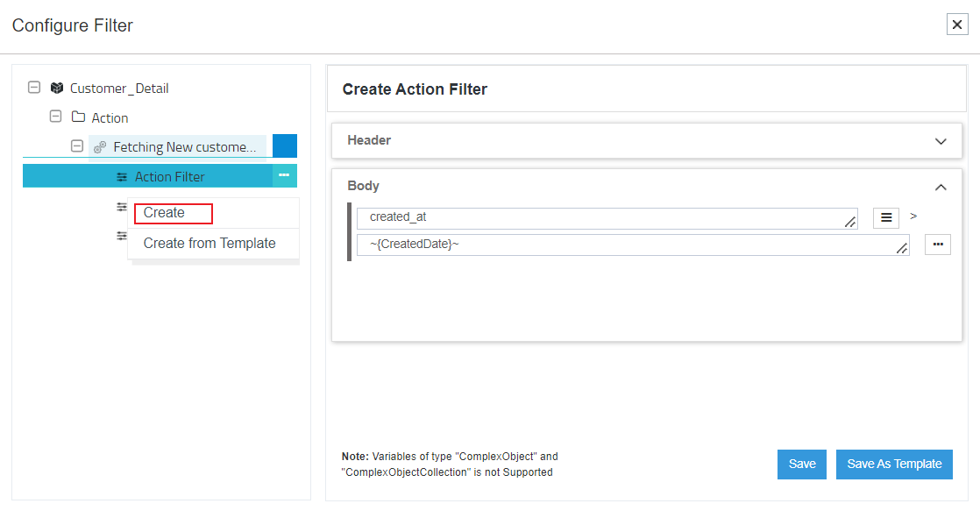This screenshot has width=980, height=532.
Task: Open the hamburger menu next to created_at field
Action: pyautogui.click(x=885, y=217)
